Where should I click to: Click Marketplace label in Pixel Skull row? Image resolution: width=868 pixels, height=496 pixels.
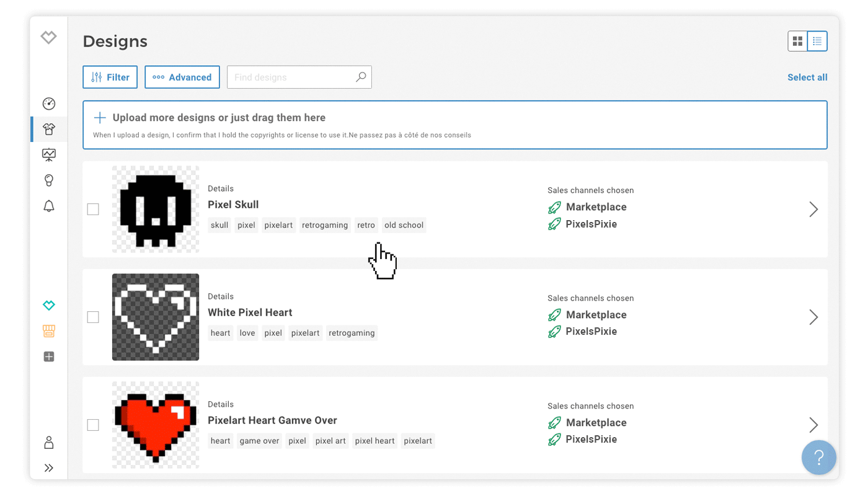coord(596,207)
